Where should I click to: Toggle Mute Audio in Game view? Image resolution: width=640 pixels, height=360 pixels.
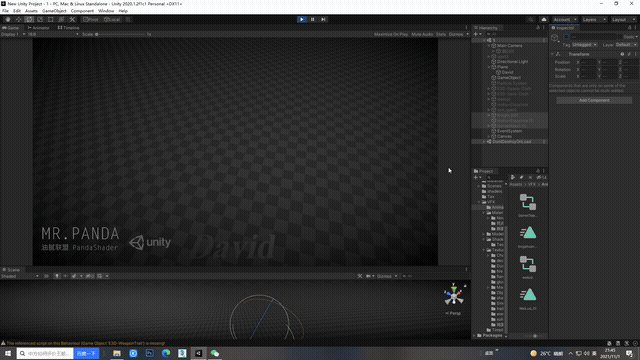[422, 34]
